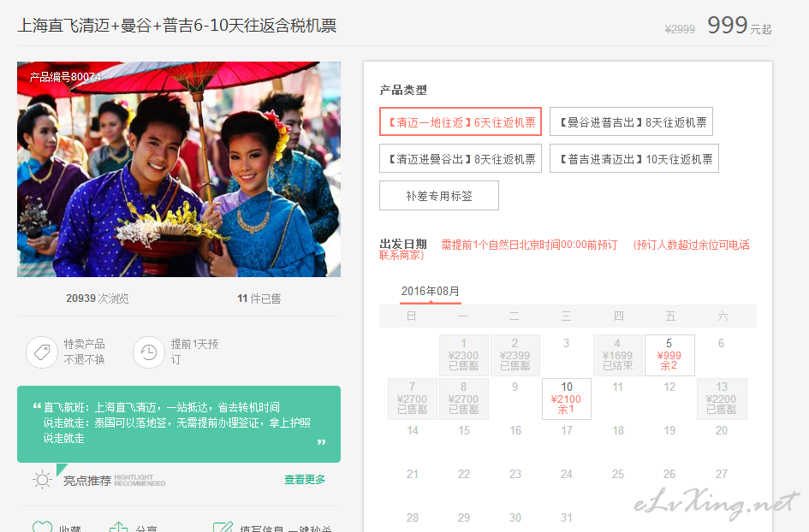Select 普吉进清迈出 10天往返机票 option
The image size is (809, 532).
(634, 158)
